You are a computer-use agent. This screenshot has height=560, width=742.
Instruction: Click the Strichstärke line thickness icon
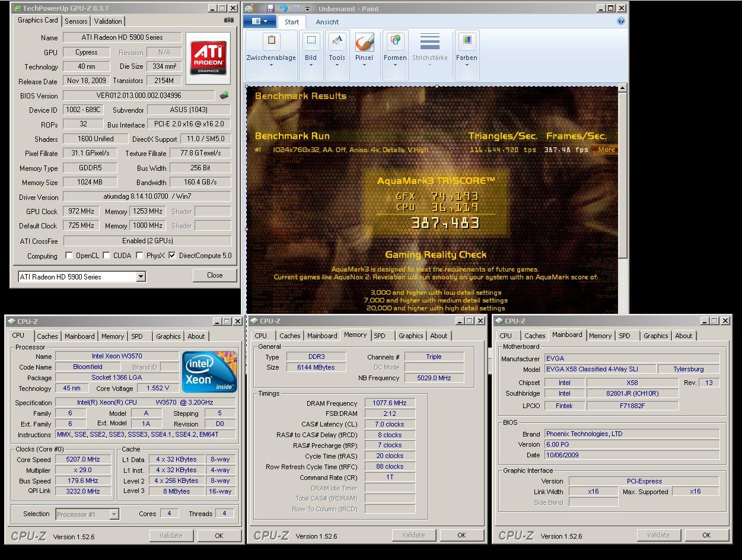point(430,41)
